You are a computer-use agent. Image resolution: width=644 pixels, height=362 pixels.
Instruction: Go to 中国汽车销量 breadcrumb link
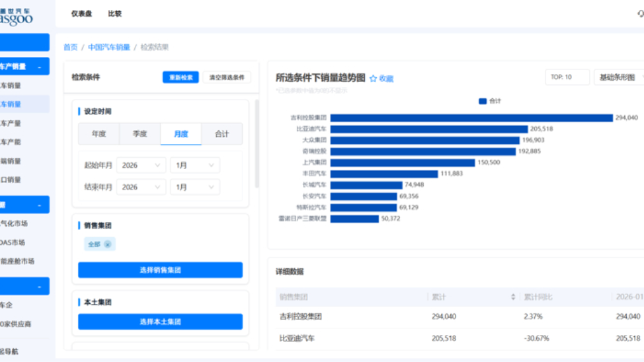109,47
